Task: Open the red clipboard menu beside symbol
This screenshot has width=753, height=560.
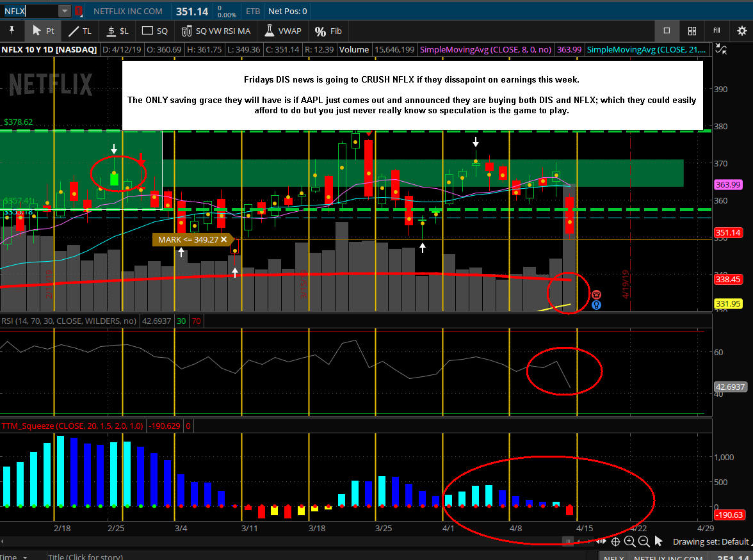Action: 79,11
